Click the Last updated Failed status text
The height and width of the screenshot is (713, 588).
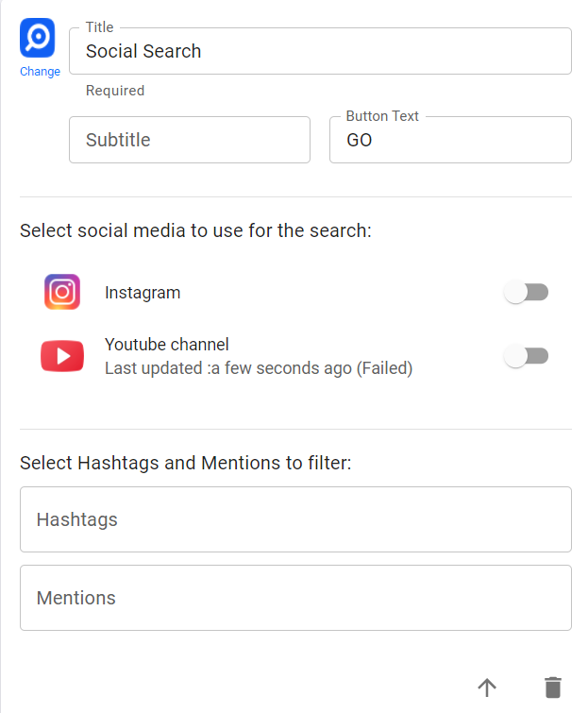(x=259, y=368)
